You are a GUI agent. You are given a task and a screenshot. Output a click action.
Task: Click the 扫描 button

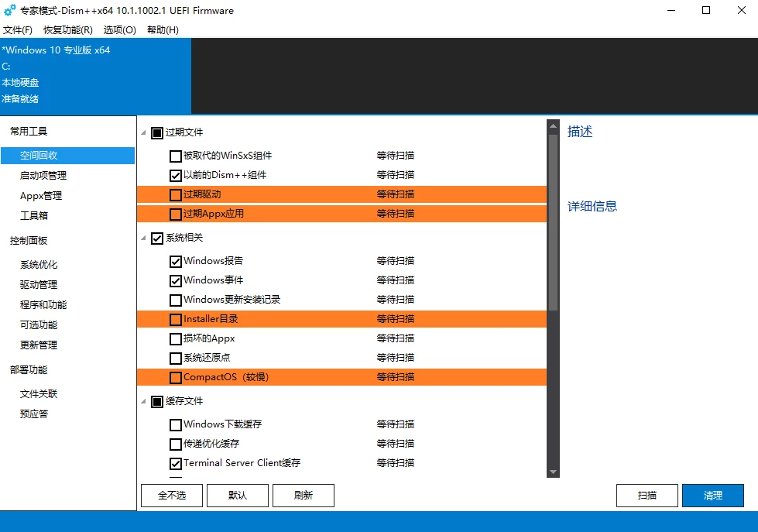point(647,496)
